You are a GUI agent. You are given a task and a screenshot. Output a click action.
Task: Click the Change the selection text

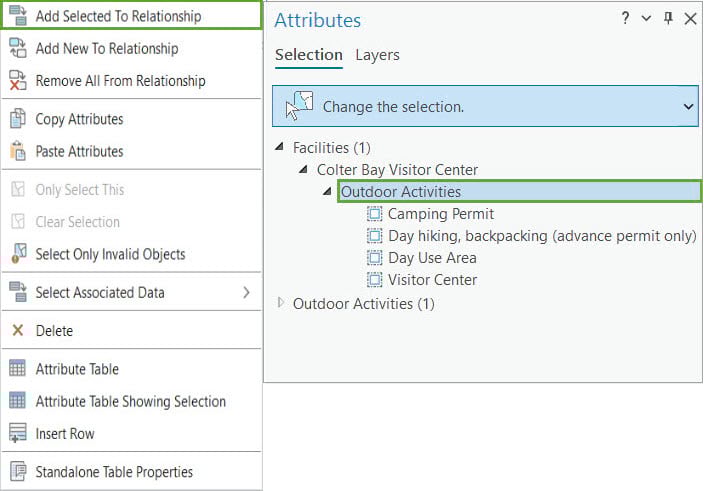coord(393,107)
